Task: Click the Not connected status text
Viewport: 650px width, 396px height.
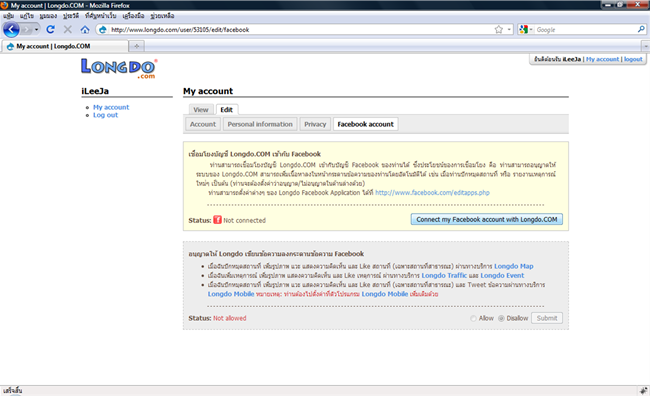Action: tap(245, 220)
